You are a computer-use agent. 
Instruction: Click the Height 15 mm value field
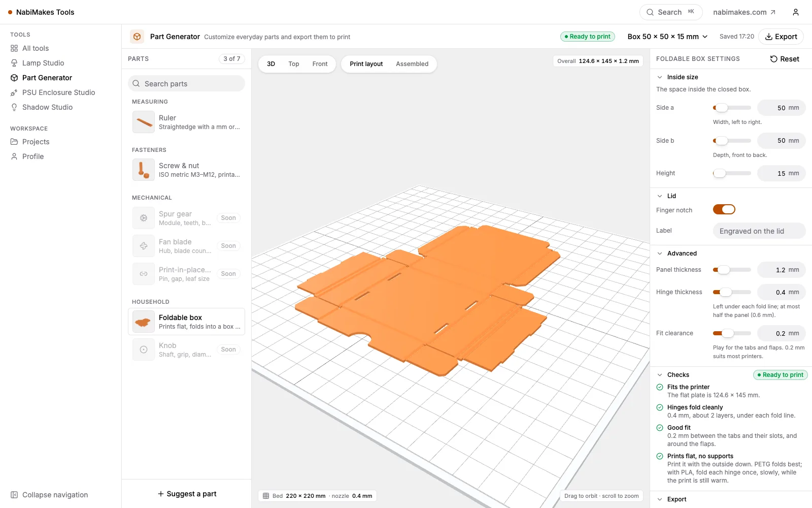(782, 173)
